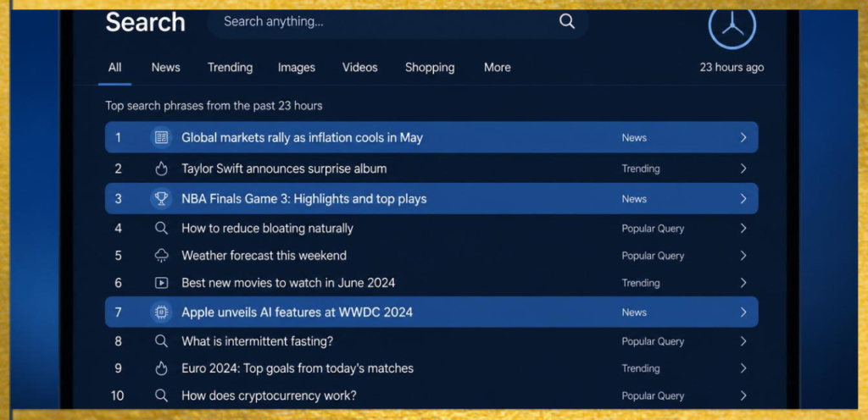
Task: Open chevron on cryptocurrency row
Action: tap(743, 395)
